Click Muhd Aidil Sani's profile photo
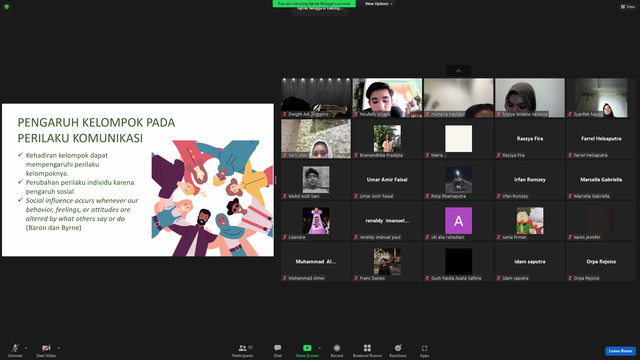This screenshot has height=360, width=640. point(316,180)
